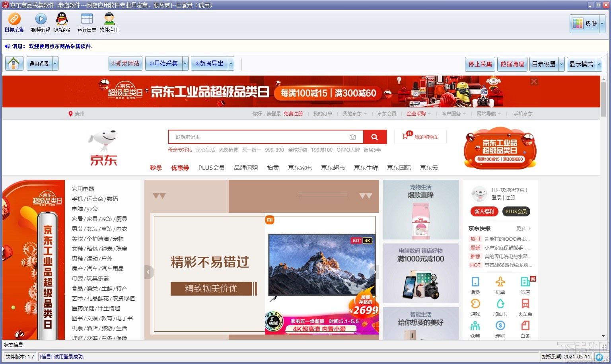
Task: Expand the 通用设置 dropdown arrow
Action: 55,63
